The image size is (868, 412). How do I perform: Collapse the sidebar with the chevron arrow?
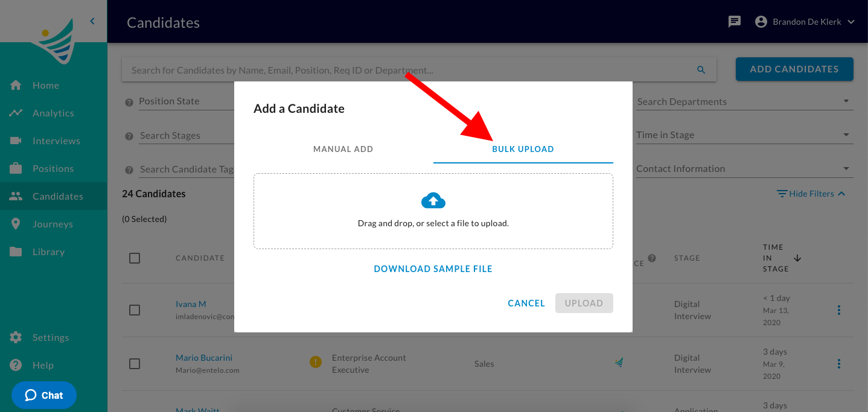92,21
